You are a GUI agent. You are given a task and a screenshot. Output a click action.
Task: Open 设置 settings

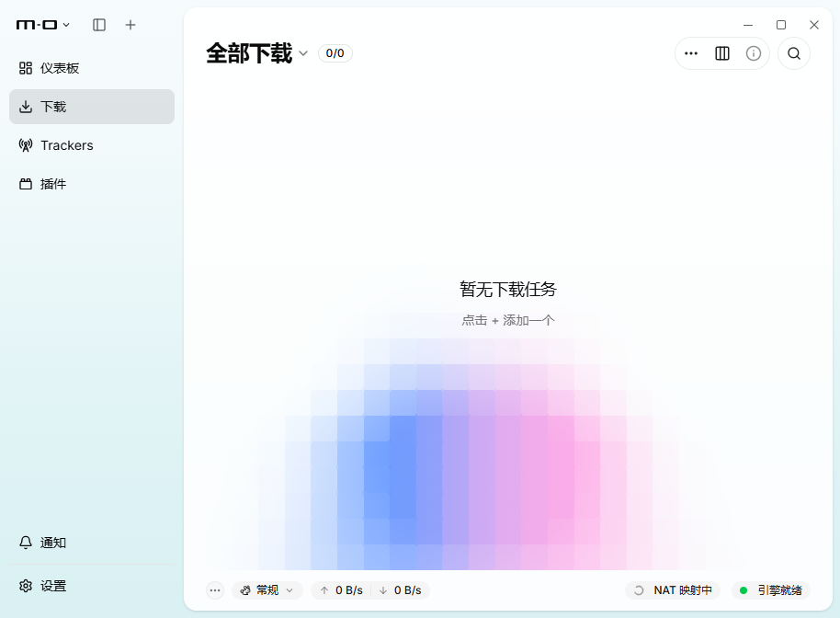[92, 586]
